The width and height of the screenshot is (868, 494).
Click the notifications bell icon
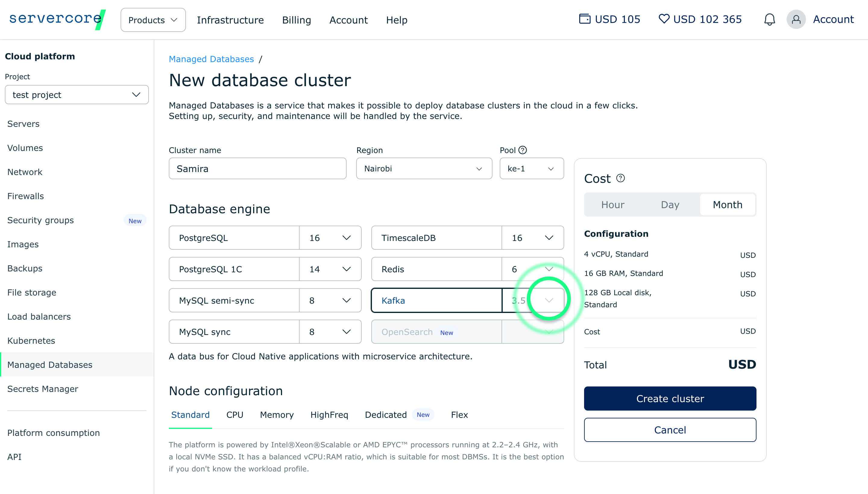tap(769, 19)
